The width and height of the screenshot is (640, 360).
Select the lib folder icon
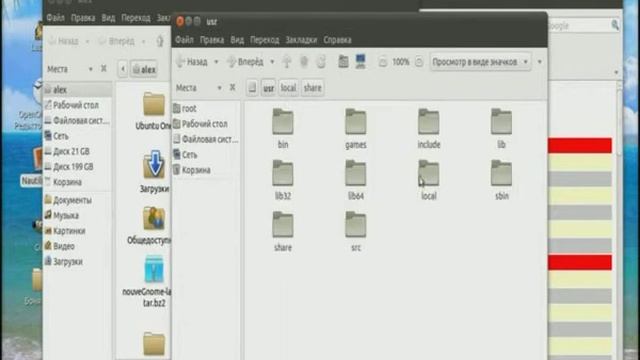501,122
